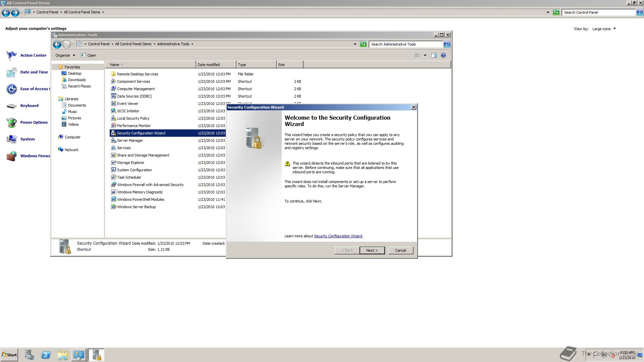The width and height of the screenshot is (644, 362).
Task: Click Search Control Panel input field
Action: click(x=599, y=12)
